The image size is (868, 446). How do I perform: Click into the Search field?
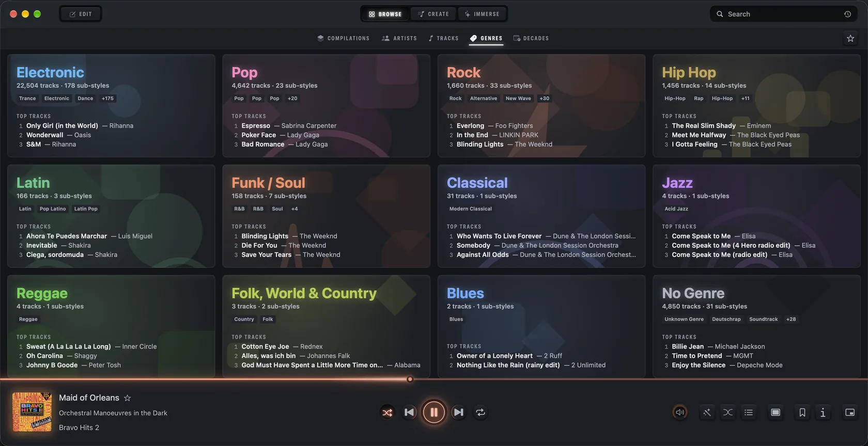pyautogui.click(x=784, y=14)
